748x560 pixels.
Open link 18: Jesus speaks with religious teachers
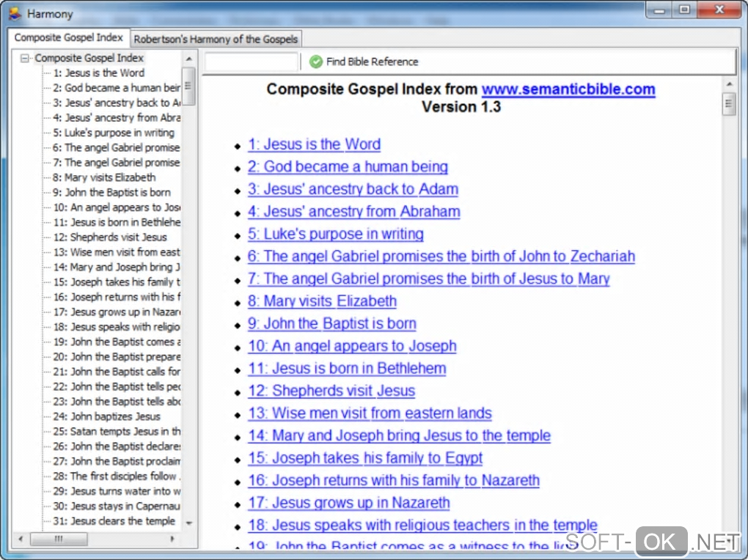422,525
